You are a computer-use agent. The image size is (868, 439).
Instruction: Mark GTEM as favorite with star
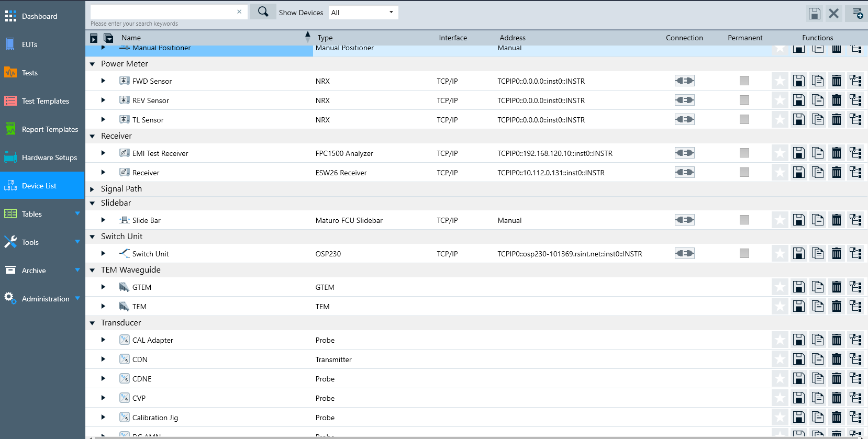tap(780, 287)
